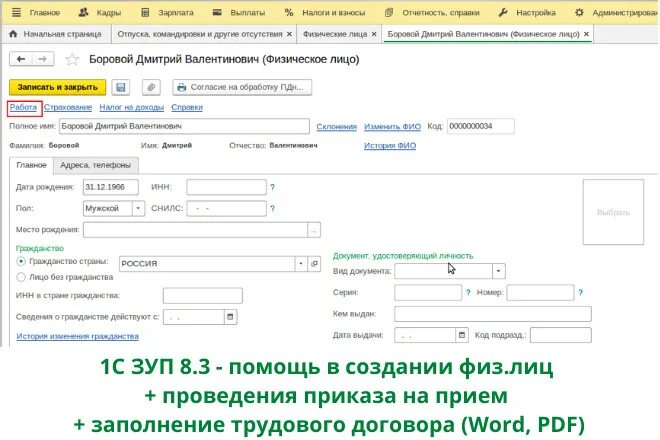Screen dimensions: 660x440
Task: Click Сведения о гражданстве действуют с date field
Action: (x=194, y=317)
